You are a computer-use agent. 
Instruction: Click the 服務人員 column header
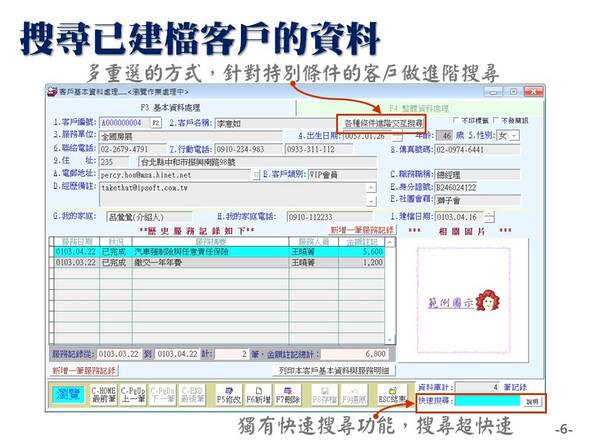click(x=314, y=242)
